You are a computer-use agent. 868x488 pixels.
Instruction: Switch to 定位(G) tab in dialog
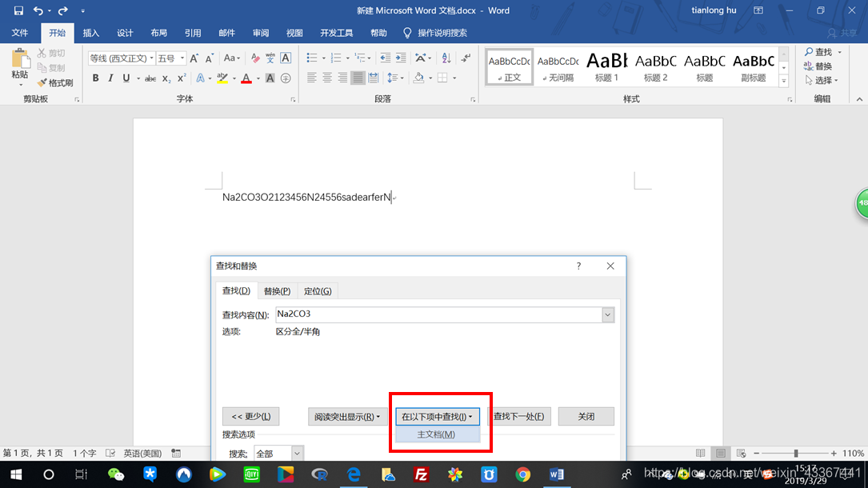318,291
